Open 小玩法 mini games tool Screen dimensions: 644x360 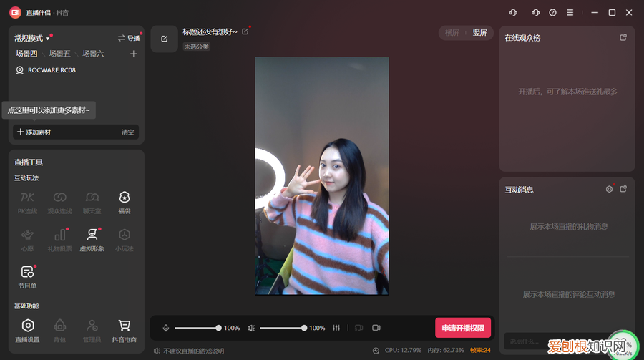125,240
